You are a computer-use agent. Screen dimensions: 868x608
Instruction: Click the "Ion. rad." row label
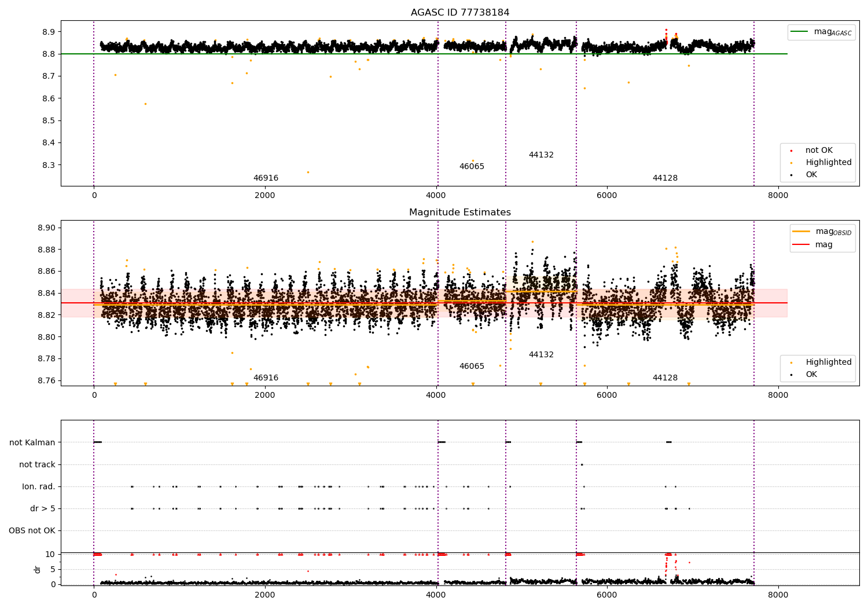point(39,487)
